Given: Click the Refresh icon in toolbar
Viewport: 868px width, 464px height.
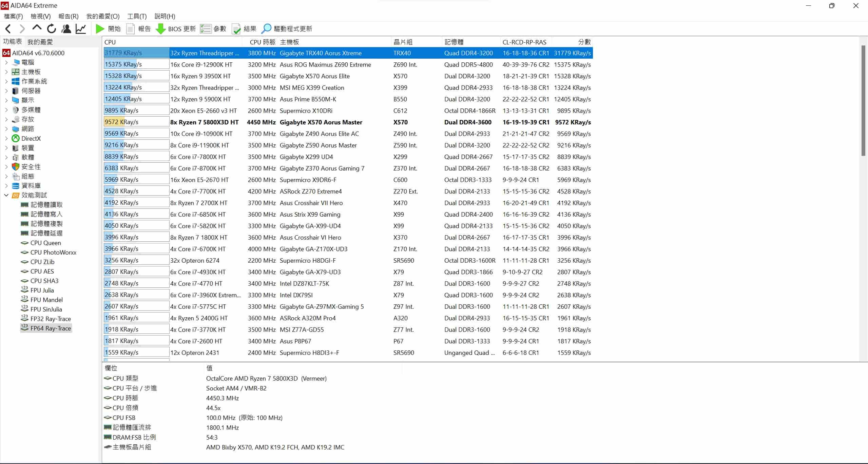Looking at the screenshot, I should pyautogui.click(x=52, y=29).
